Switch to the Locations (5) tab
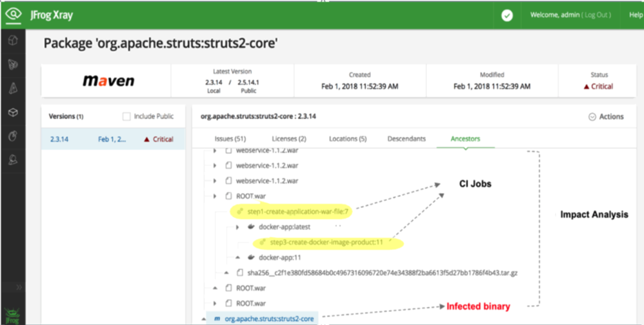 347,139
